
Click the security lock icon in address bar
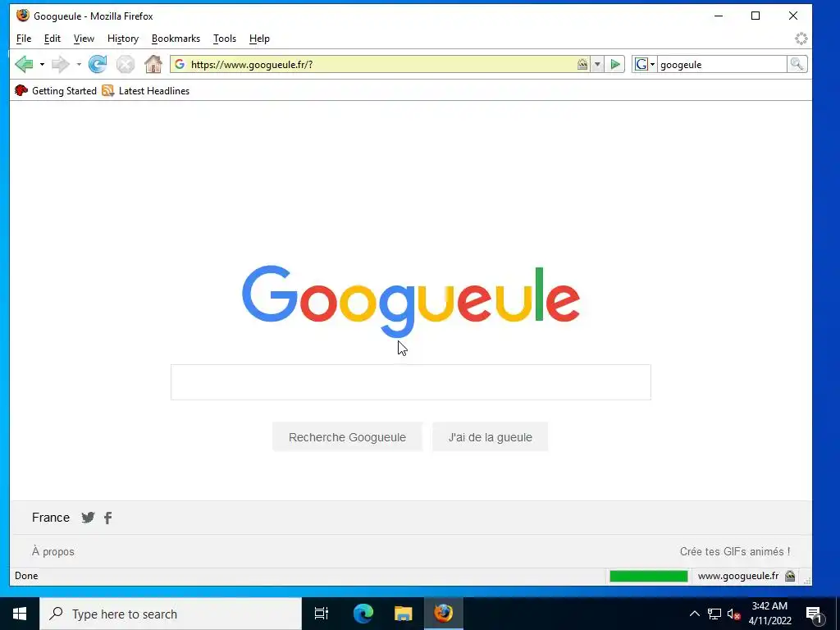[x=582, y=64]
